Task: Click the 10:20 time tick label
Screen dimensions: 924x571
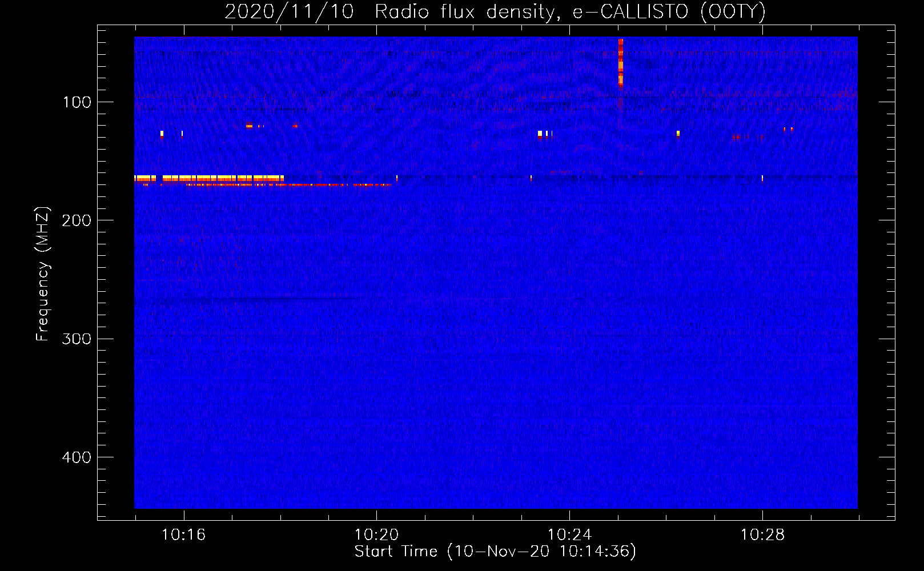Action: 376,535
